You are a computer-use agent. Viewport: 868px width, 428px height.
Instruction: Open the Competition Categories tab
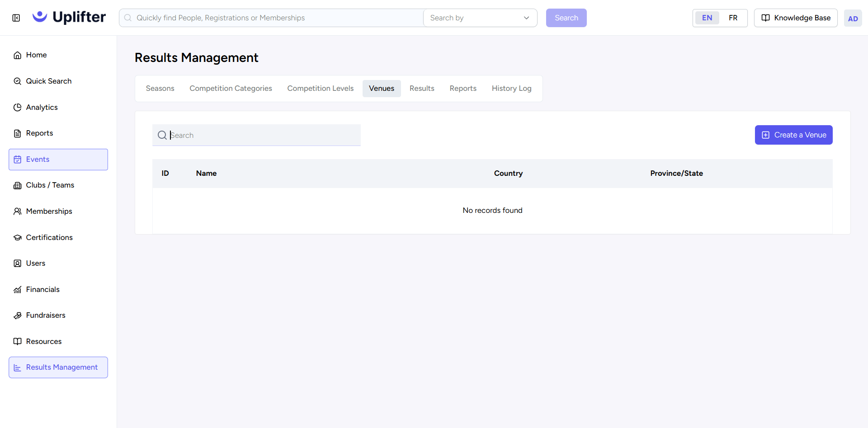[231, 89]
